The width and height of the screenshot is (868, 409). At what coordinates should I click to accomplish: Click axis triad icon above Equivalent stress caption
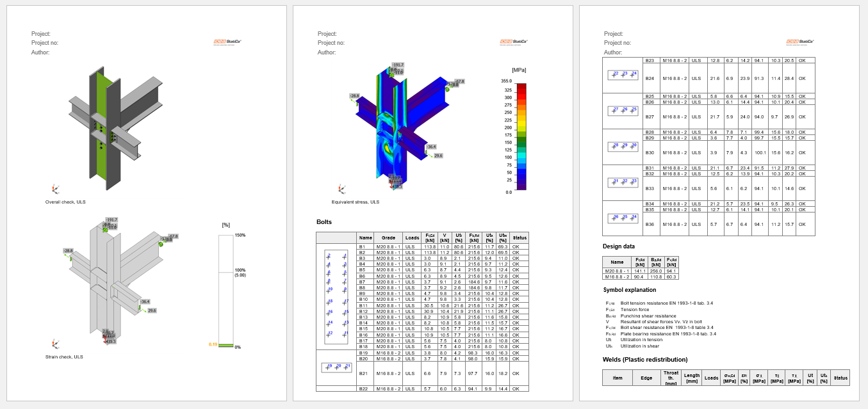click(x=341, y=189)
